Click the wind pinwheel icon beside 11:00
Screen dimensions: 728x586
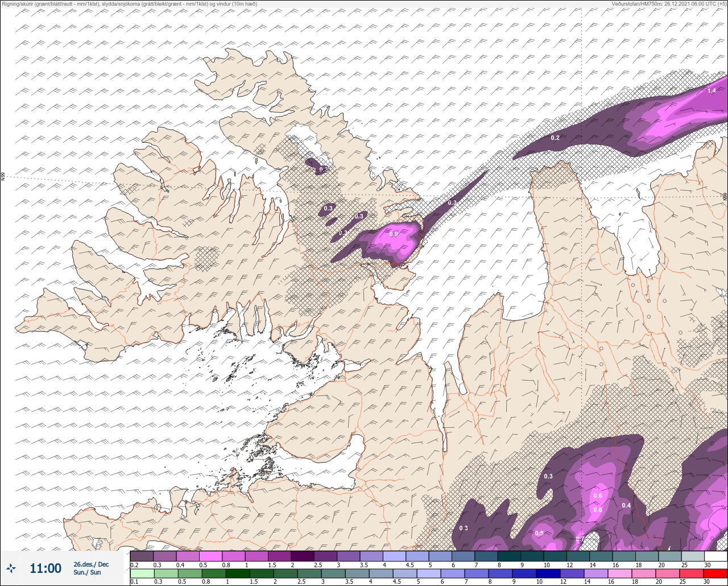point(11,568)
